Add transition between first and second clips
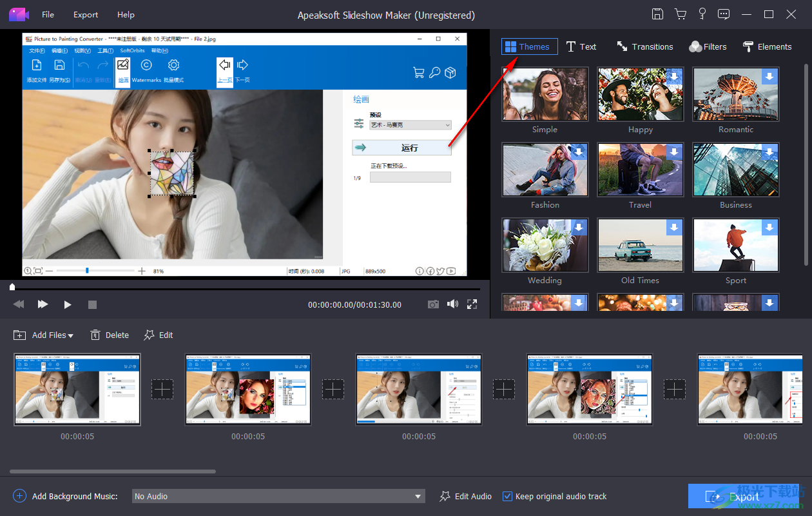Image resolution: width=812 pixels, height=516 pixels. point(162,389)
